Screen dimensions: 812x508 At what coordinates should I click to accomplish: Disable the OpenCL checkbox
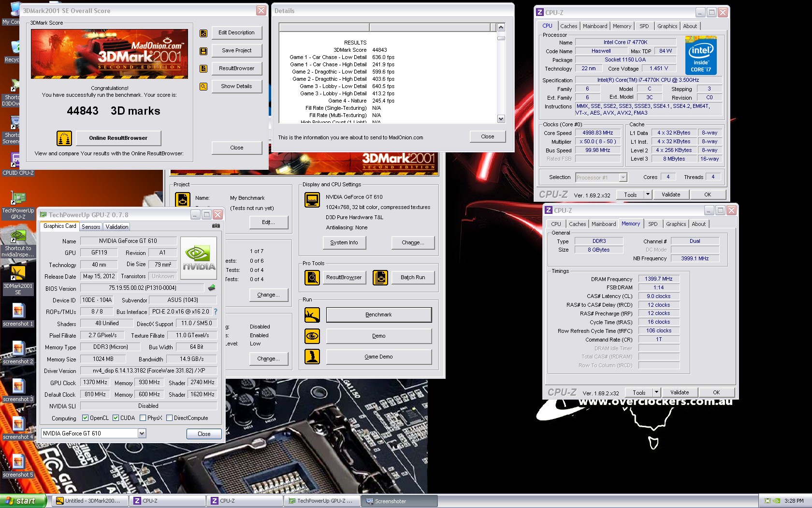86,418
